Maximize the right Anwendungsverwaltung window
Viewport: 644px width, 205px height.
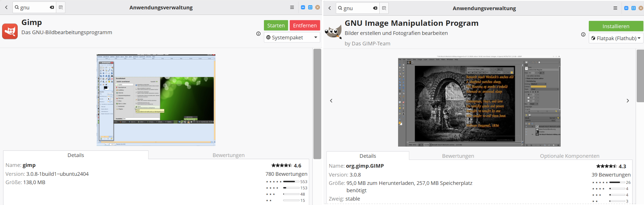[634, 8]
